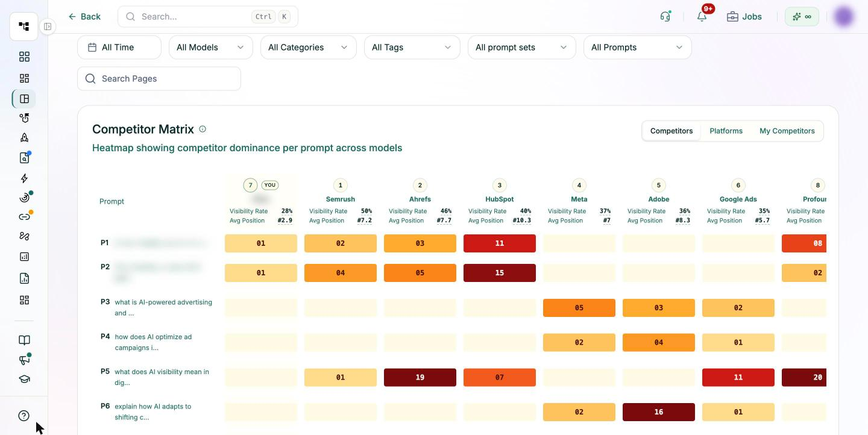Screen dimensions: 868x435
Task: Switch to the Platforms tab
Action: click(726, 131)
